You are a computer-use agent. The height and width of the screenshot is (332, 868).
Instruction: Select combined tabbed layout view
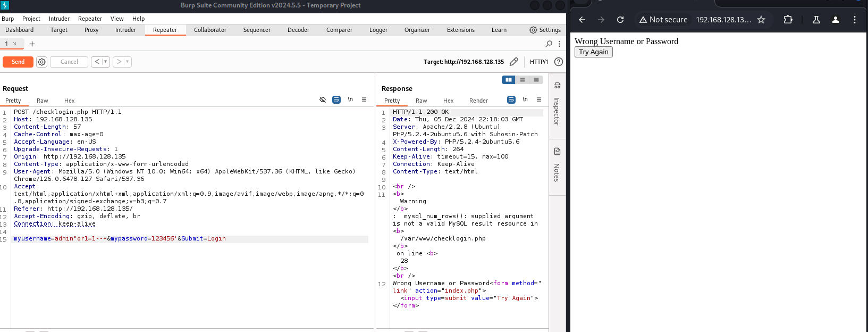[x=536, y=80]
